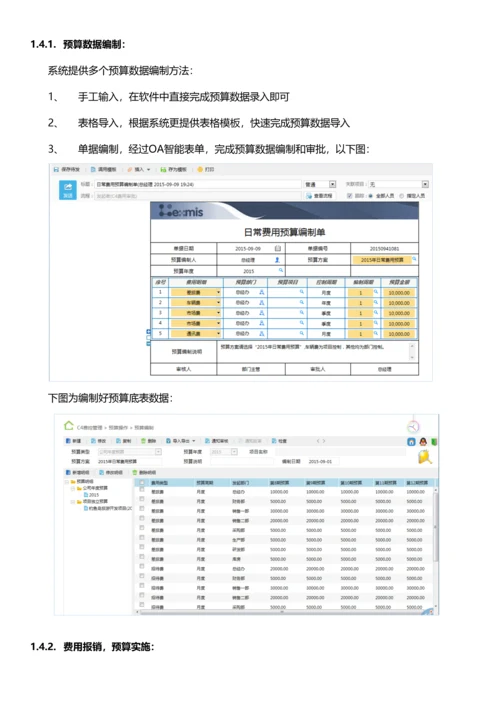The height and width of the screenshot is (707, 500).
Task: Open the 普通 priority dropdown
Action: coord(332,184)
